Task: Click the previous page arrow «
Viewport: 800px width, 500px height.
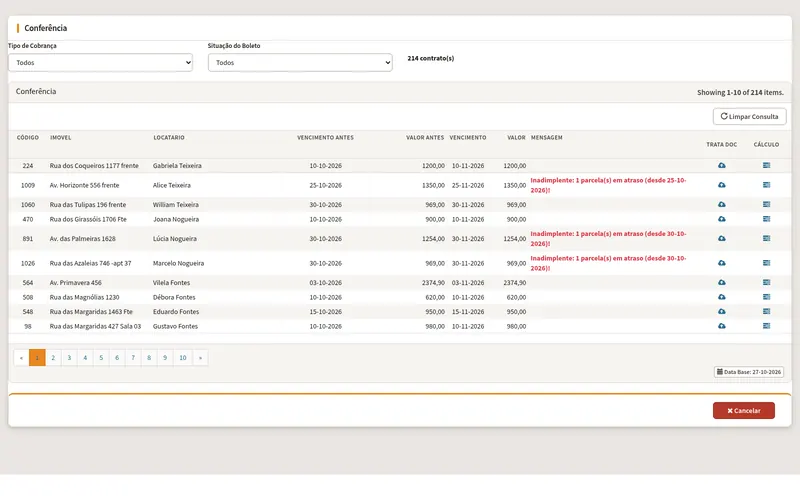Action: [21, 358]
